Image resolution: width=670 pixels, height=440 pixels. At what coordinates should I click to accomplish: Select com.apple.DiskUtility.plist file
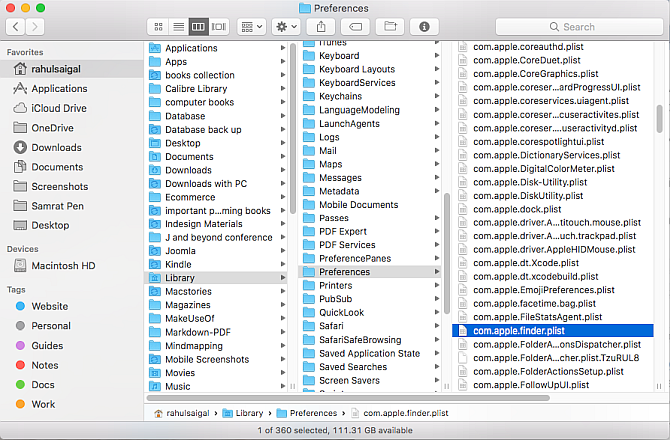[553, 196]
